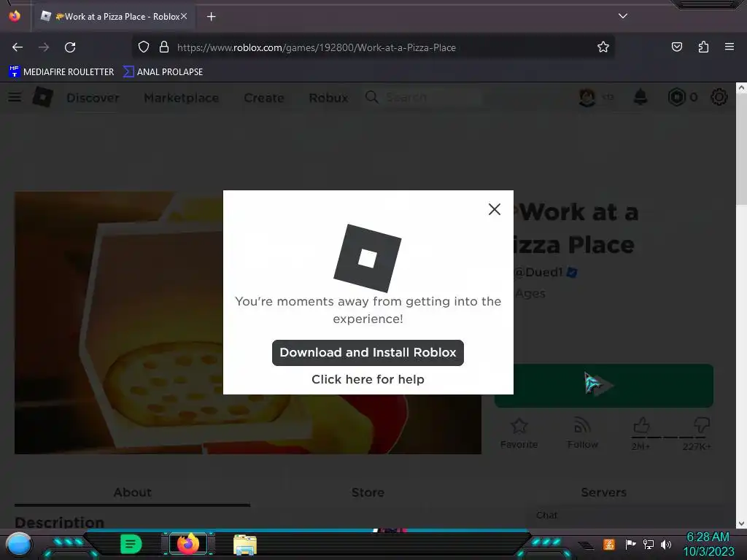Give the game a thumbs up
The width and height of the screenshot is (747, 560).
pyautogui.click(x=641, y=425)
